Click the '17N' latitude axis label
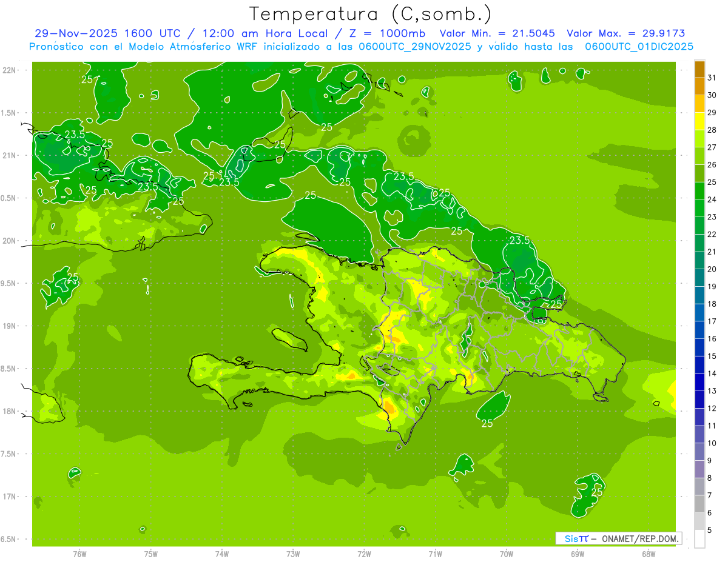 (x=8, y=496)
